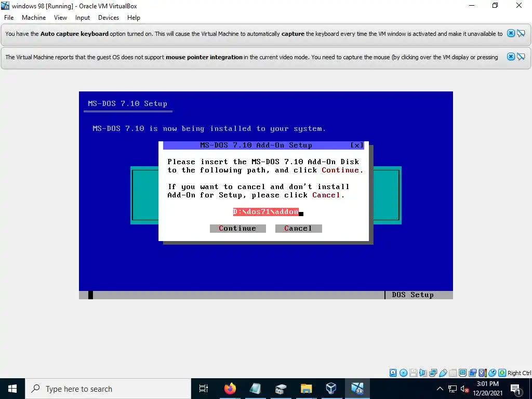This screenshot has width=532, height=399.
Task: Open Task View from the taskbar
Action: click(x=204, y=389)
